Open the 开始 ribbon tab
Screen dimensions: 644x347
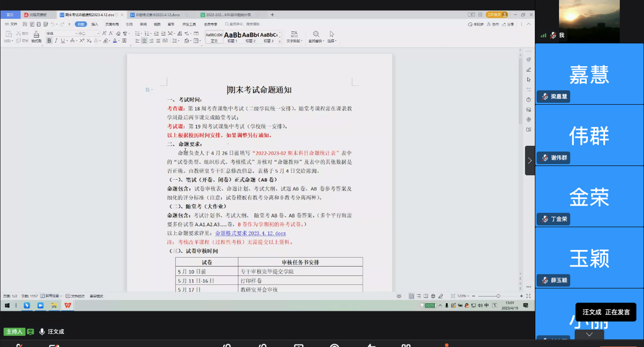point(81,24)
